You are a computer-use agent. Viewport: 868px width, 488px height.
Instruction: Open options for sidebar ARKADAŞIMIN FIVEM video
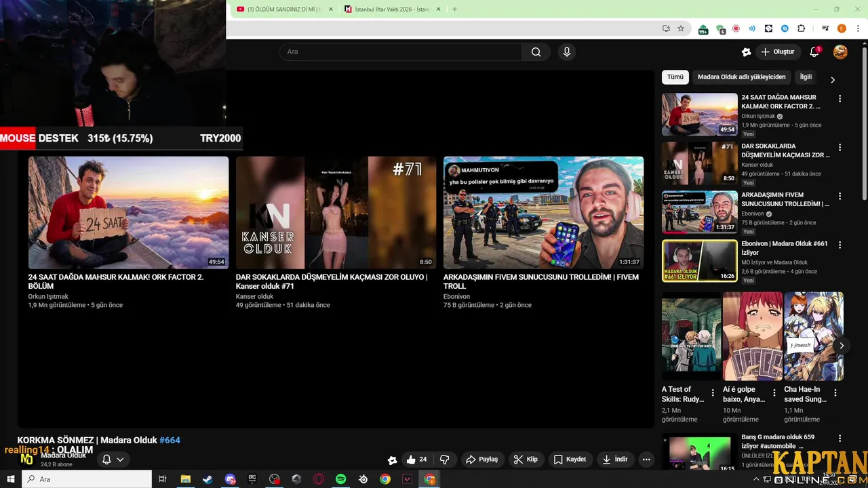[x=840, y=197]
